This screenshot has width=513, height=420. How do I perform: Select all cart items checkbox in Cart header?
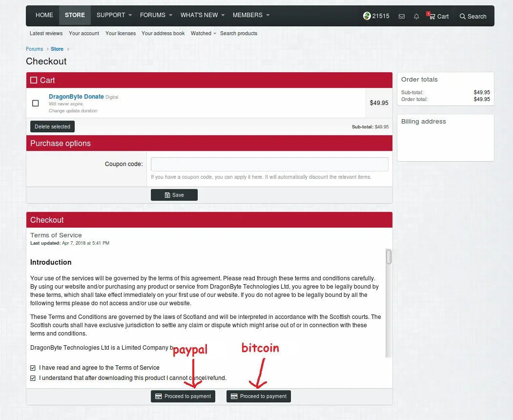pos(34,80)
